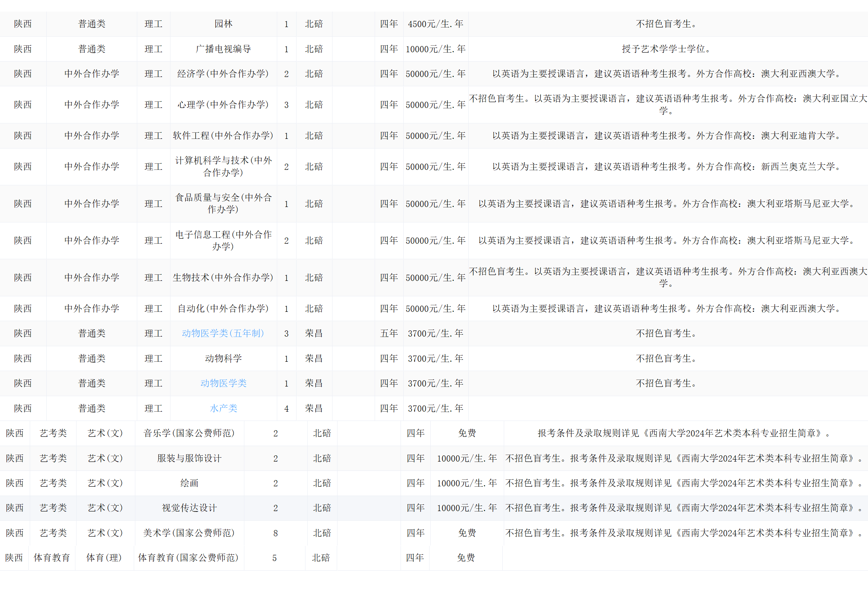Click 经济学(中外合作办学) cell
868x614 pixels.
click(223, 74)
